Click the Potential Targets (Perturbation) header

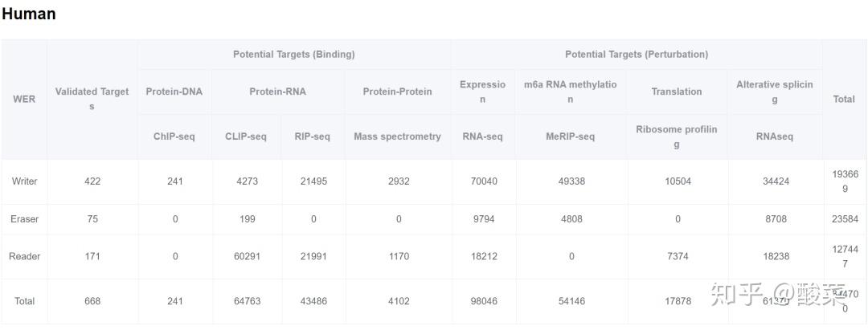(636, 55)
